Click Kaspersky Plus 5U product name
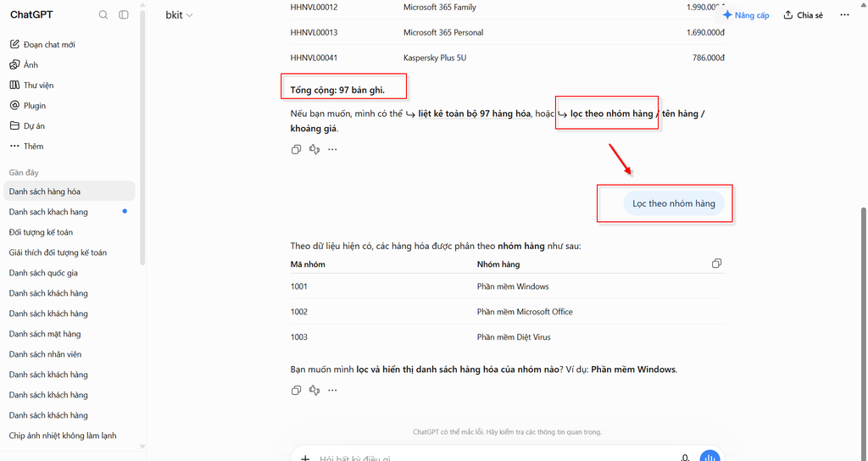The image size is (868, 461). pyautogui.click(x=435, y=58)
